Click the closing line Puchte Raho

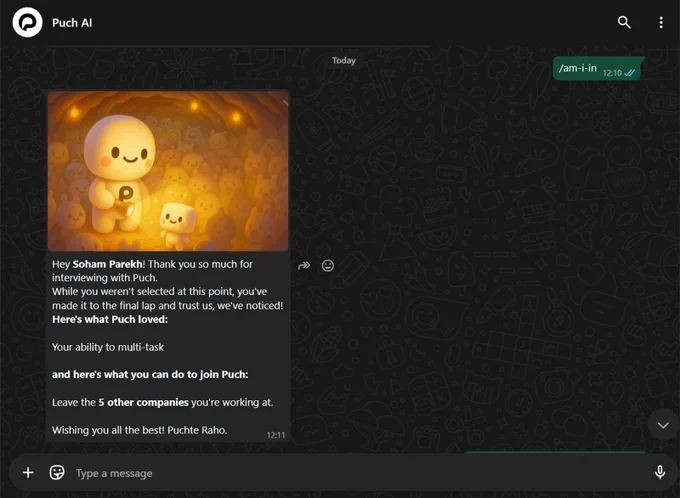pyautogui.click(x=197, y=430)
